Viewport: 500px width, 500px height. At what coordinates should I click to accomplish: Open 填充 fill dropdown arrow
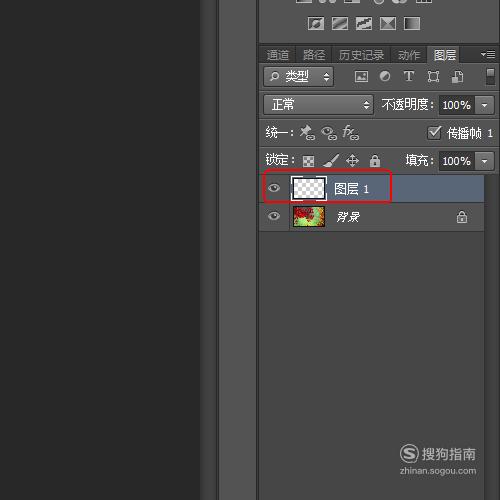(x=484, y=161)
